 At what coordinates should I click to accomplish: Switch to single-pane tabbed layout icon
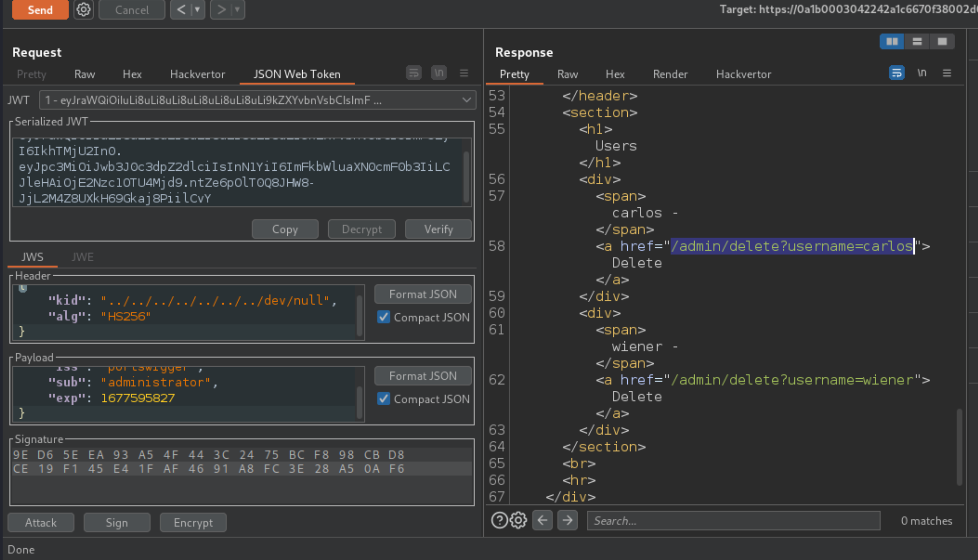[942, 42]
